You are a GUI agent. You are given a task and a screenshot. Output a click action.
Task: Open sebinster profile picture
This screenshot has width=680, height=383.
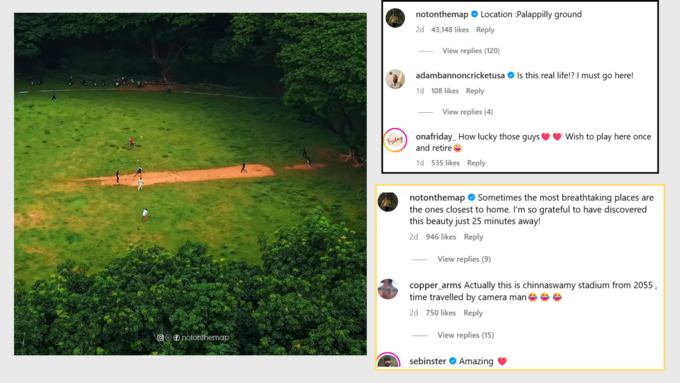pos(388,361)
